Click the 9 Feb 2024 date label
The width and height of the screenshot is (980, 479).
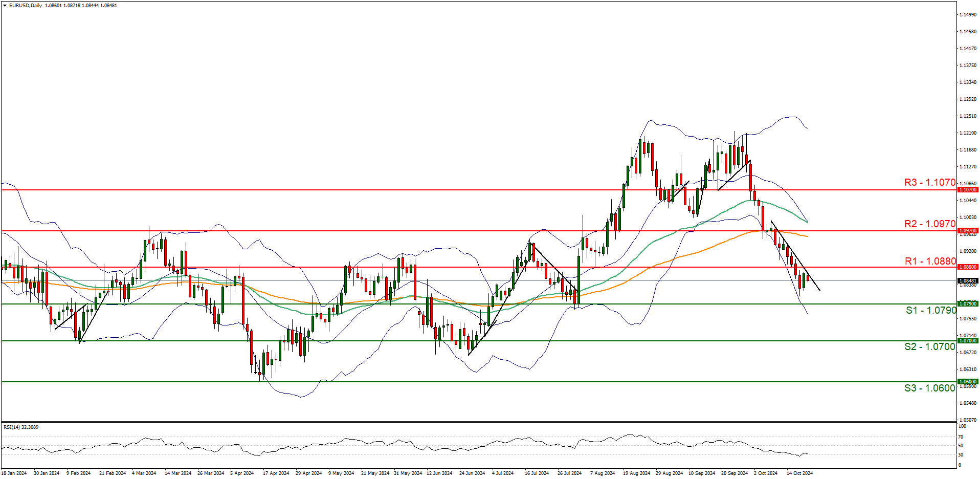click(79, 473)
